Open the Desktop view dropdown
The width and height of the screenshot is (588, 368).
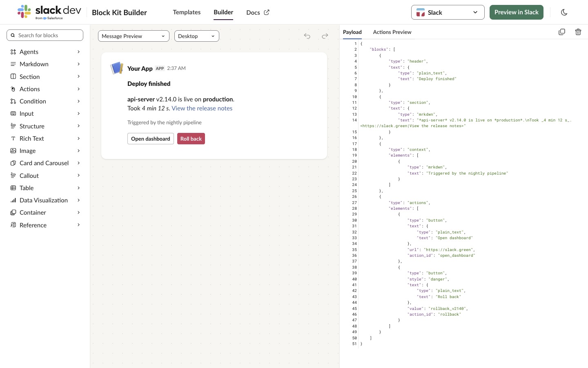[197, 36]
